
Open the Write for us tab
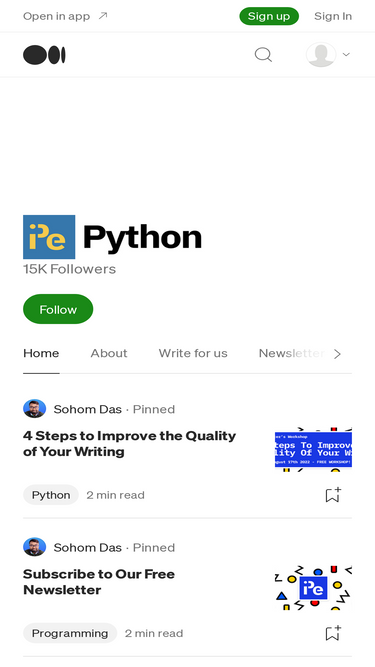click(193, 353)
